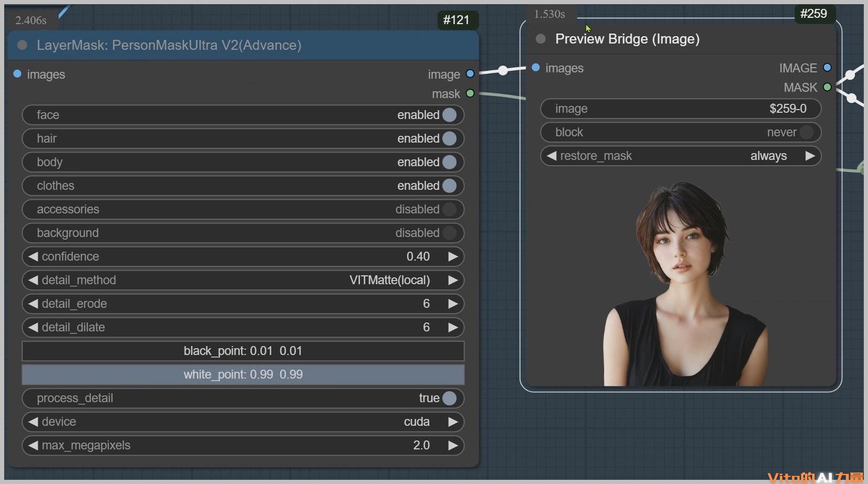868x484 pixels.
Task: Adjust the white_point slider
Action: [x=243, y=374]
